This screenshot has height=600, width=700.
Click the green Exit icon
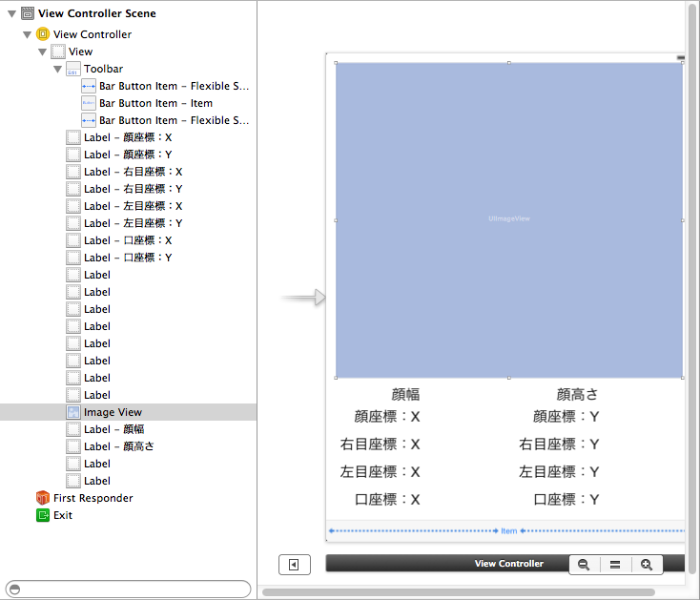coord(43,515)
